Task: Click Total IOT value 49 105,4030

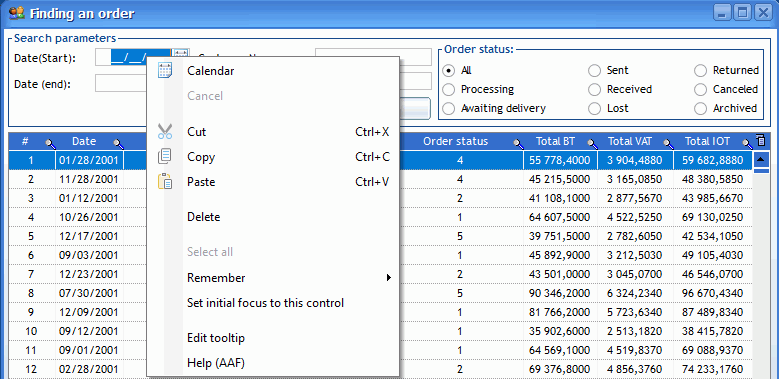Action: pos(713,255)
